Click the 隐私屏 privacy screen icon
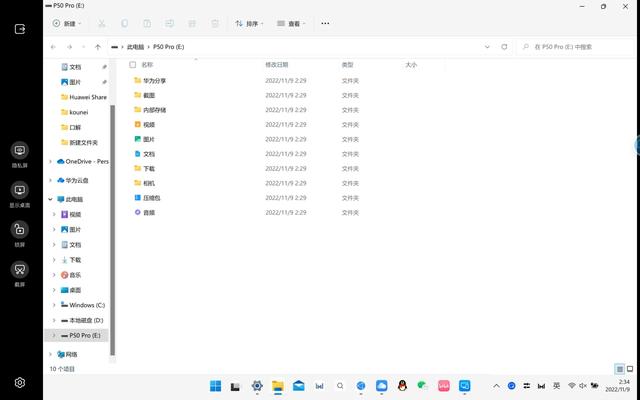 [x=20, y=151]
